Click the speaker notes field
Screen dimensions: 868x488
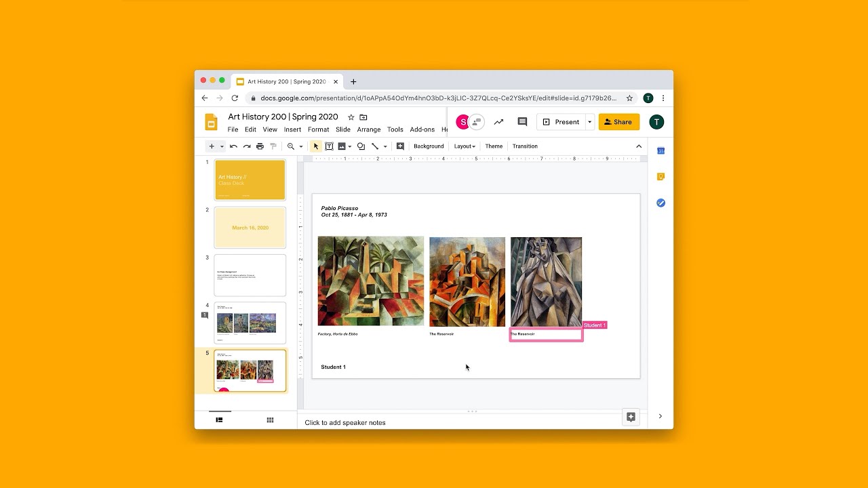coord(472,422)
